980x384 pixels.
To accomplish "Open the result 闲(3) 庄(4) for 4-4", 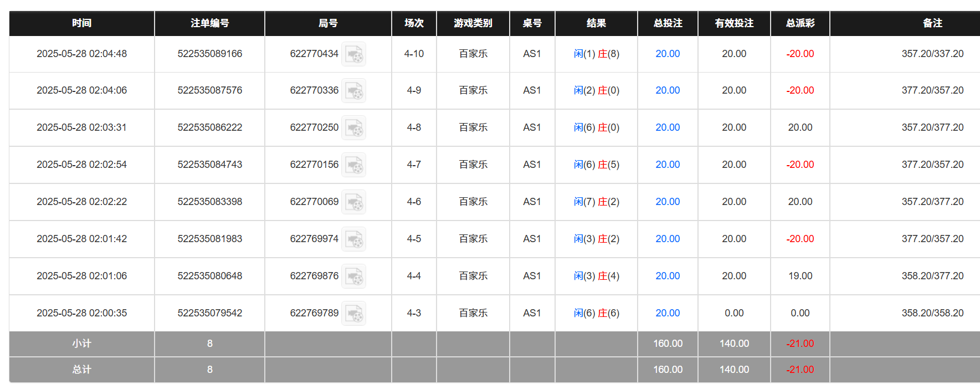I will pos(596,276).
